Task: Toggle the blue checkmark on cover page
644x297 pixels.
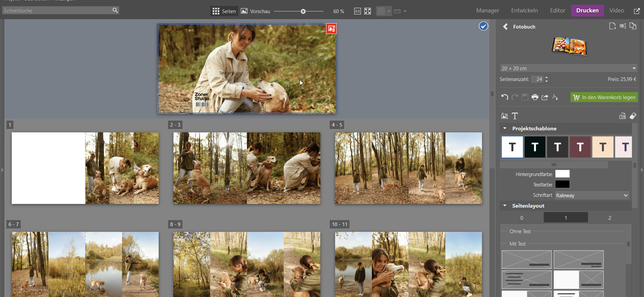Action: [x=483, y=26]
